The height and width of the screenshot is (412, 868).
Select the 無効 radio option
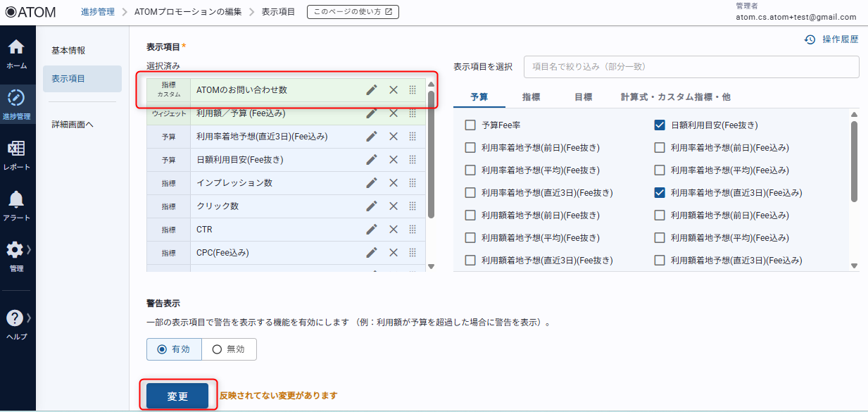click(x=217, y=349)
